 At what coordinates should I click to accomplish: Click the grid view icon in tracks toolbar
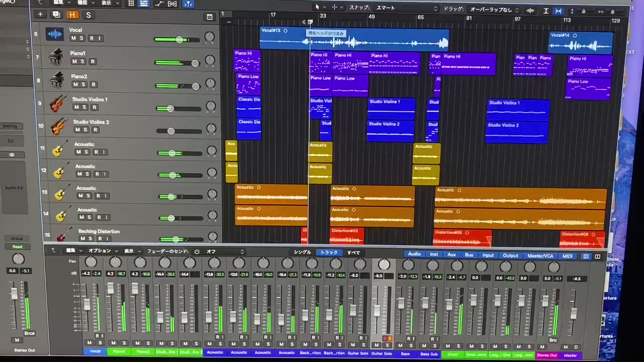point(131,4)
